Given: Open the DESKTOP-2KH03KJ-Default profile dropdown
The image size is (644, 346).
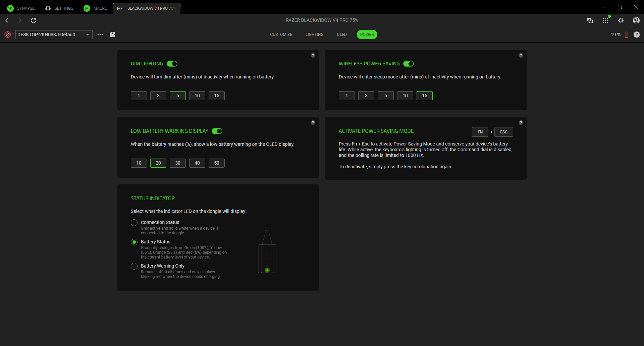Looking at the screenshot, I should click(x=54, y=35).
